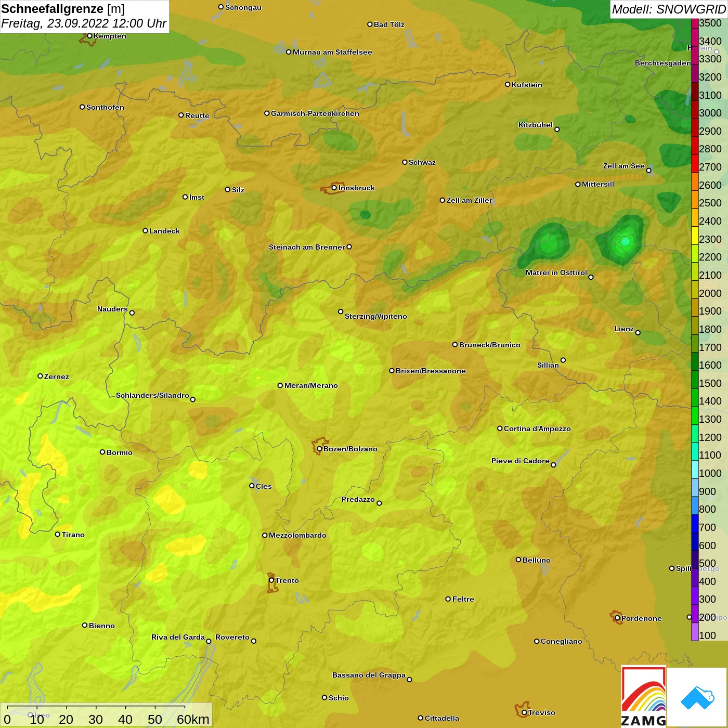Screen dimensions: 728x728
Task: Click the Tirano marker dot
Action: [58, 534]
